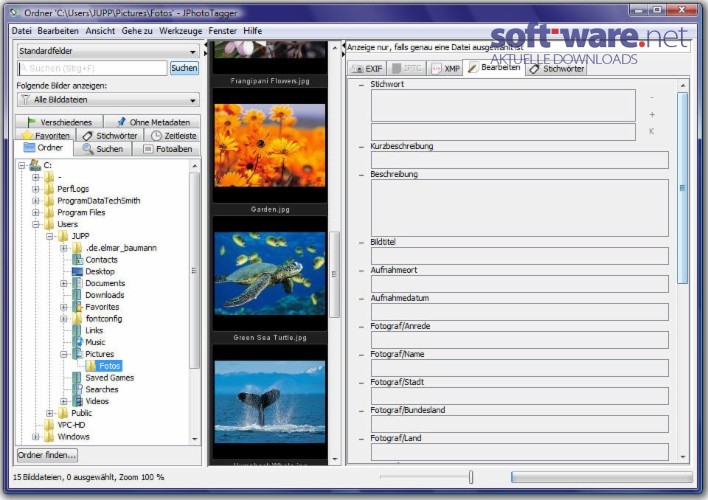Image resolution: width=708 pixels, height=500 pixels.
Task: Expand the .de.elmar_baumann folder
Action: [64, 248]
